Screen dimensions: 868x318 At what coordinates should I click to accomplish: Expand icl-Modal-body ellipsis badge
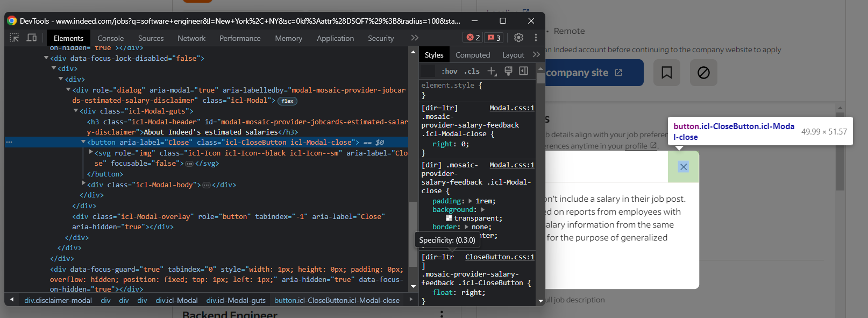tap(207, 185)
